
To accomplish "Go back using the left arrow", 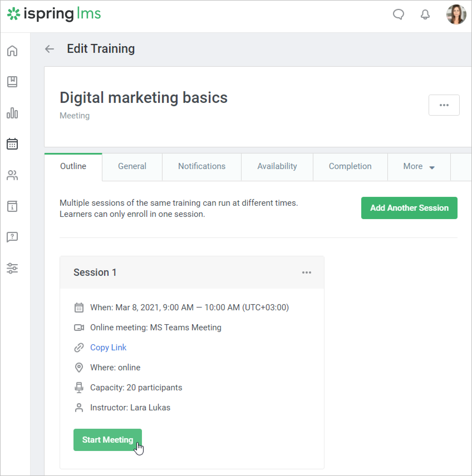I will (x=50, y=49).
